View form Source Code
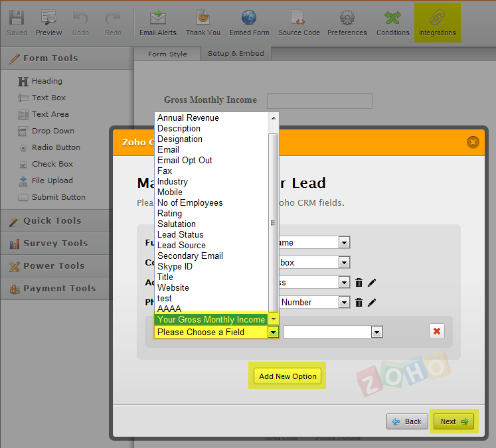This screenshot has height=448, width=496. coord(299,23)
